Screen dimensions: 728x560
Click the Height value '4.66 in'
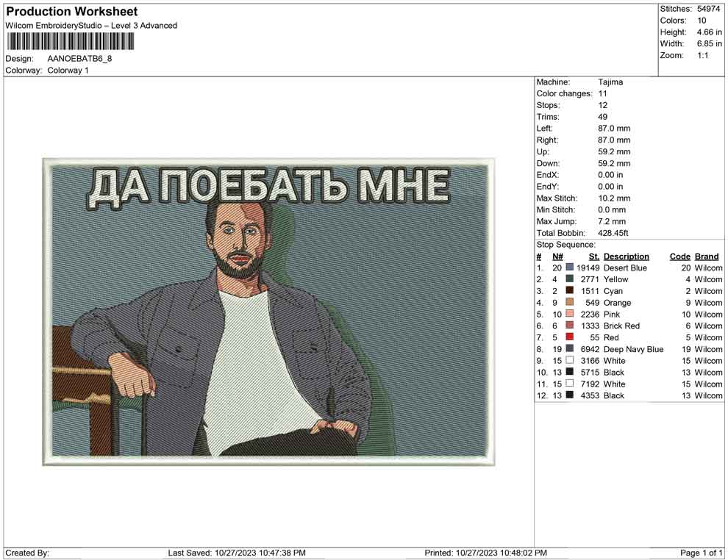(709, 32)
